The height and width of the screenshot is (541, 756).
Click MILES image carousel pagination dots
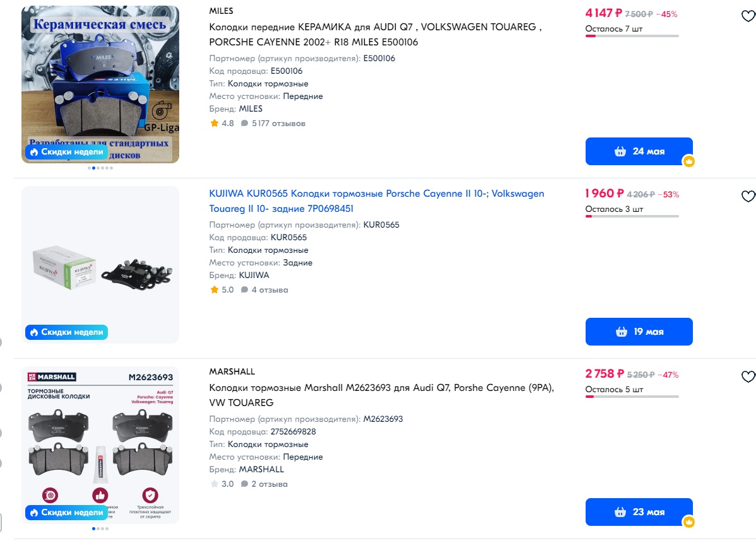click(x=100, y=168)
